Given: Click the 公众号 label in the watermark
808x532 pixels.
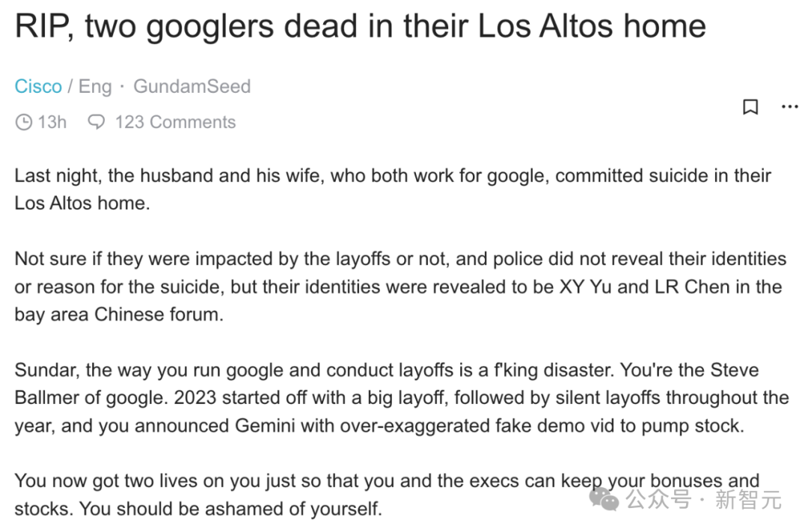Looking at the screenshot, I should pos(658,499).
